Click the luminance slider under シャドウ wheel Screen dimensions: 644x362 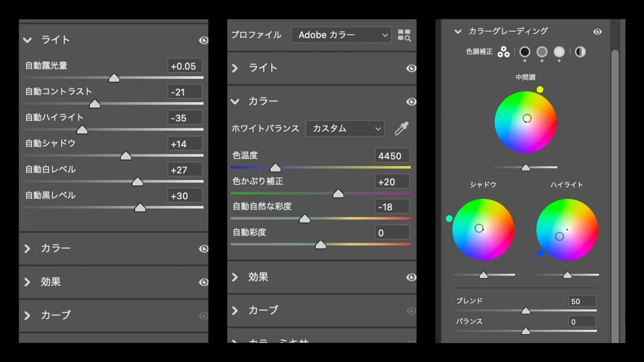coord(484,275)
